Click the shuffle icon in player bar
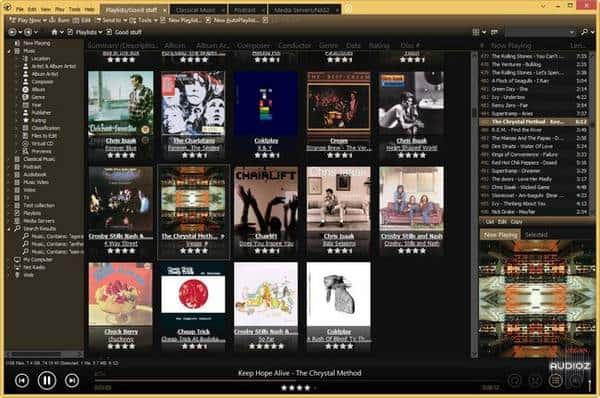The height and width of the screenshot is (398, 600). (x=535, y=380)
